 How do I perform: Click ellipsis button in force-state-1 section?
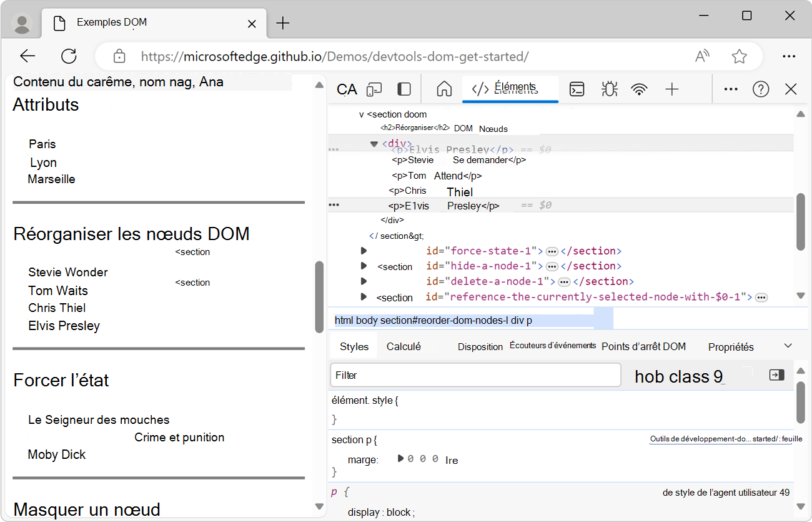[552, 251]
